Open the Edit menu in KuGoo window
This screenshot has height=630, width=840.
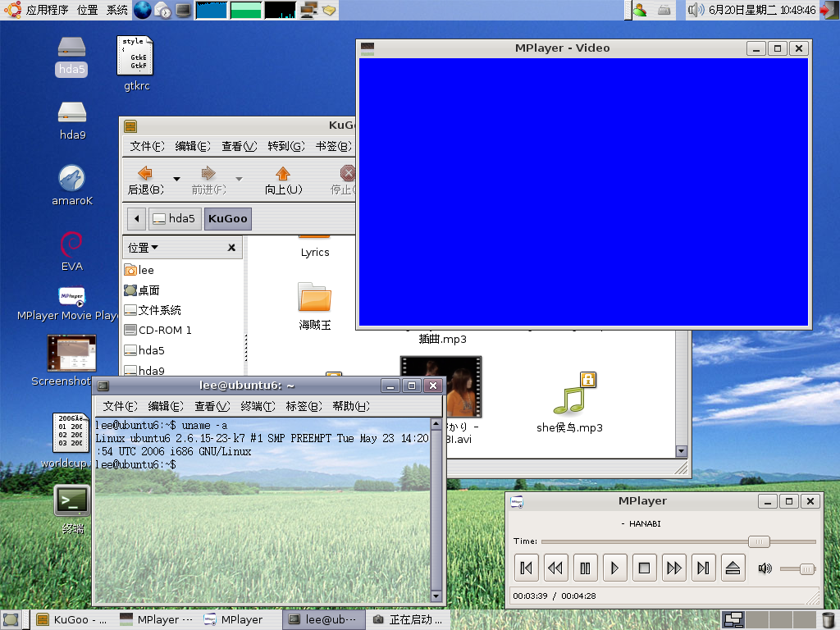(x=193, y=146)
